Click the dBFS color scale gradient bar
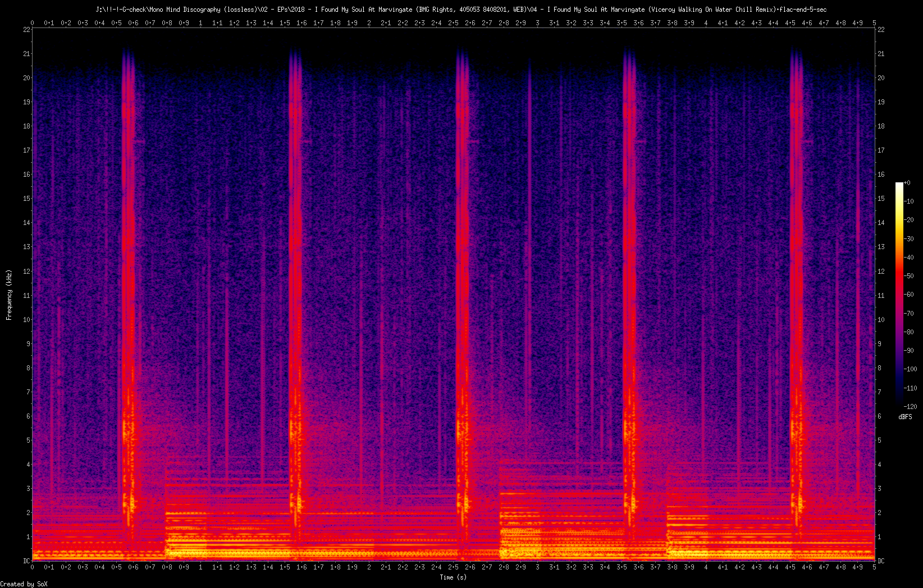 [899, 295]
